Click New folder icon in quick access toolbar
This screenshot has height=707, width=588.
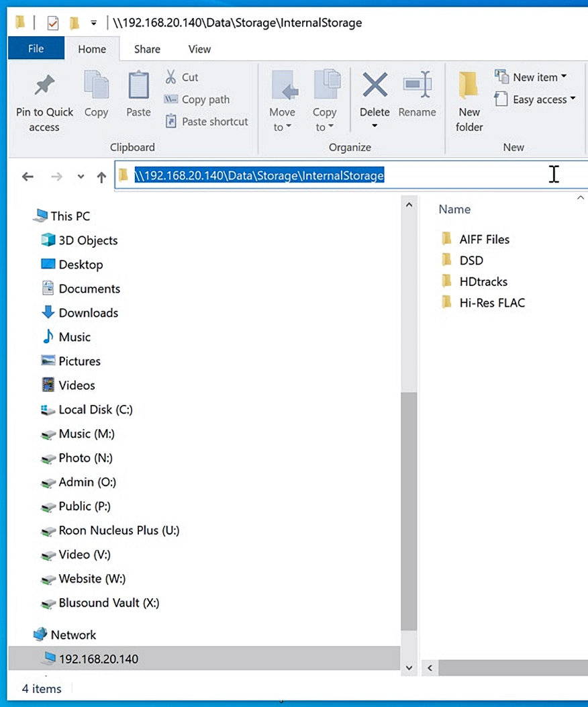pyautogui.click(x=75, y=23)
